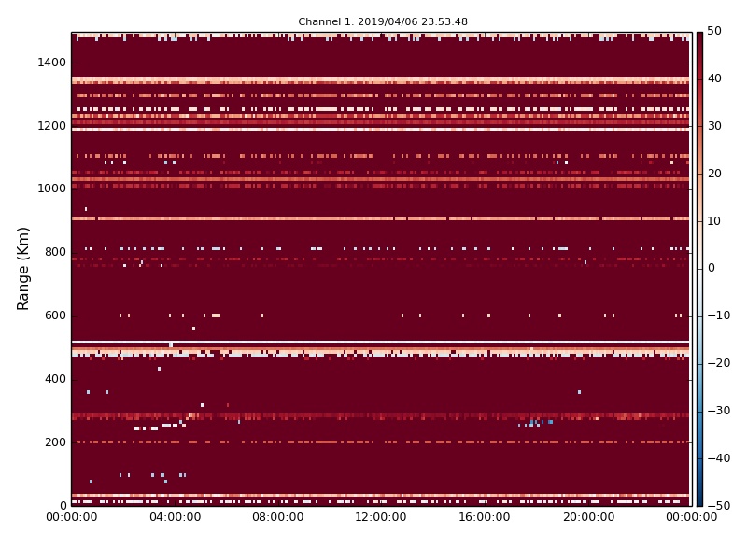Click the colorbar tick label '30'

point(713,126)
